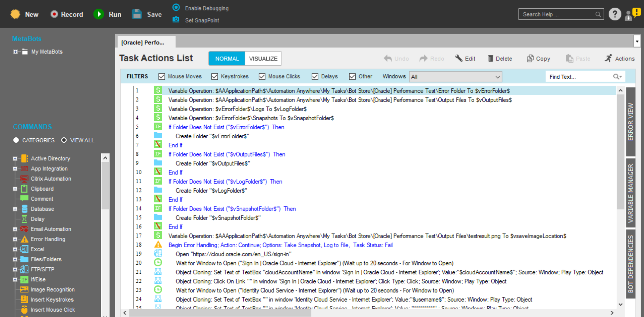Image resolution: width=644 pixels, height=317 pixels.
Task: Switch to the VISUALIZE view tab
Action: [263, 58]
